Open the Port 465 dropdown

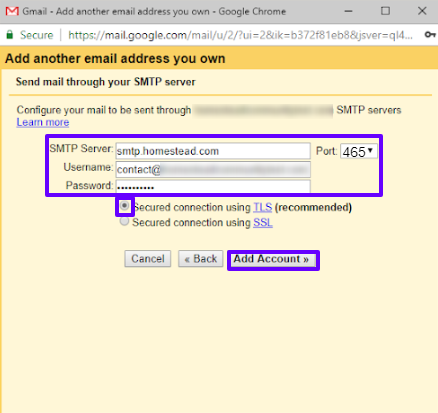(x=358, y=152)
